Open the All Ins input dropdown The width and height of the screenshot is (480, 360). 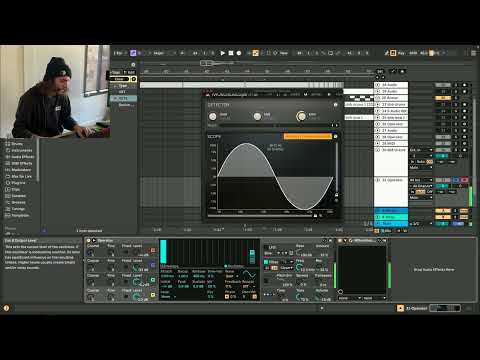[x=420, y=180]
